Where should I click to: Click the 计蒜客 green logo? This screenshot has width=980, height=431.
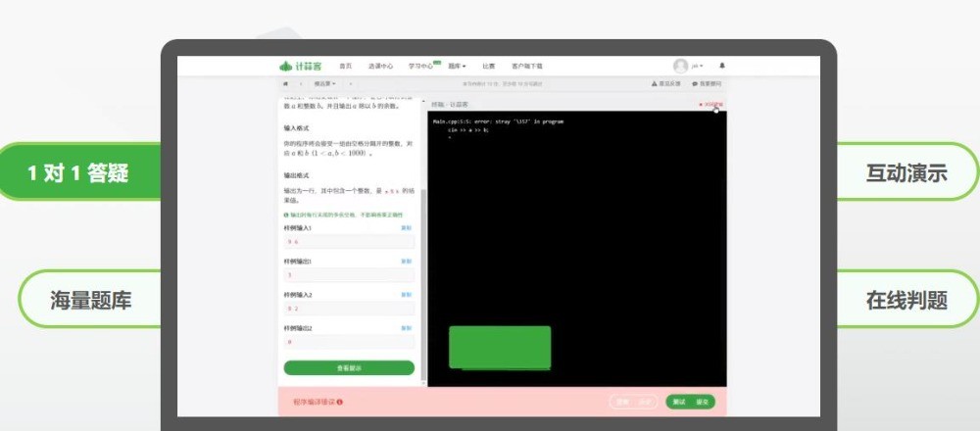pyautogui.click(x=300, y=66)
